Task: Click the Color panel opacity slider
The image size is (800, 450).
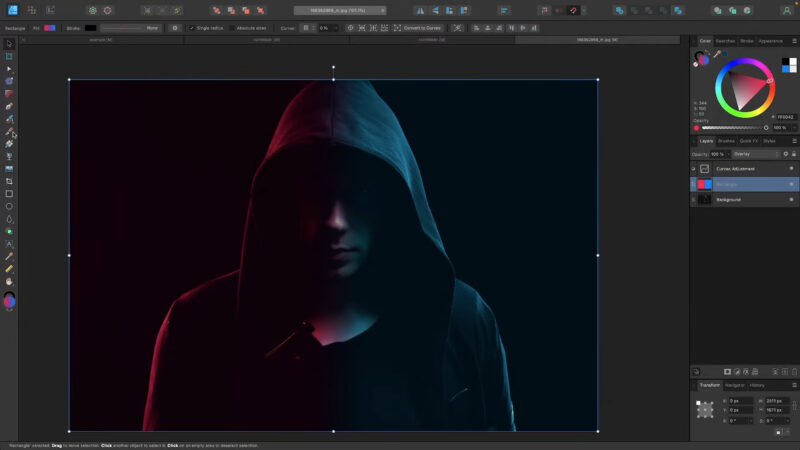Action: (735, 128)
